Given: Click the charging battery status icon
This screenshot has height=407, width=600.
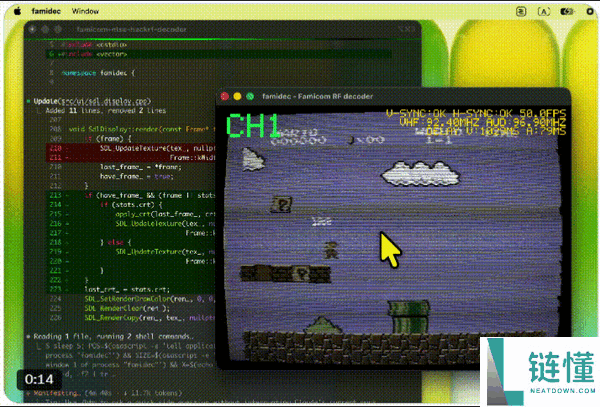Looking at the screenshot, I should point(567,11).
